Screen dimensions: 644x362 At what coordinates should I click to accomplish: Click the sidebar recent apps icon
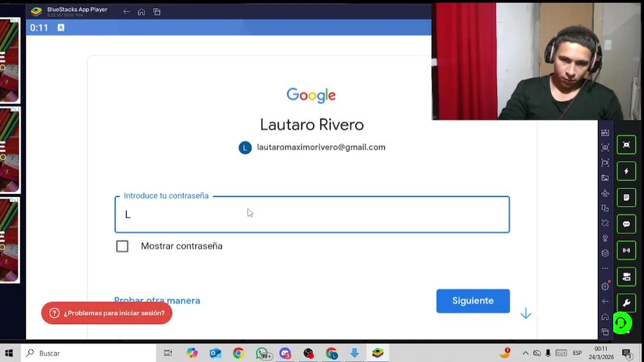[605, 332]
